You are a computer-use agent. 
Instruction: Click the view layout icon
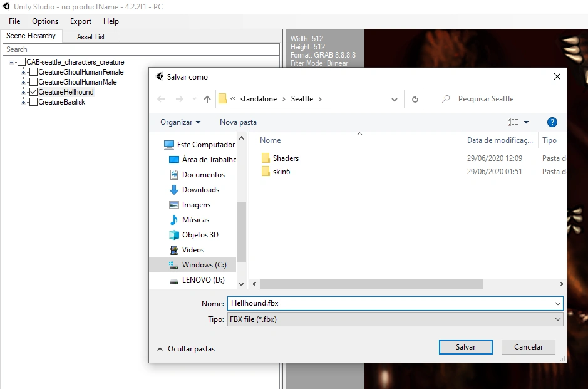point(513,122)
